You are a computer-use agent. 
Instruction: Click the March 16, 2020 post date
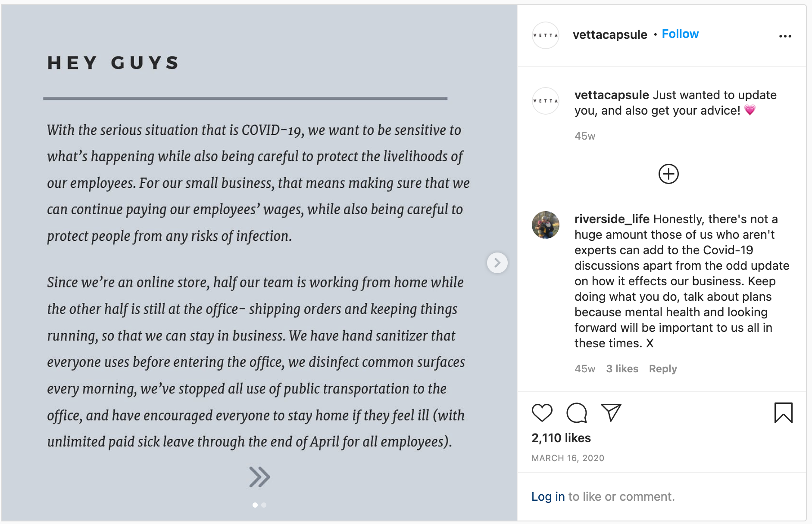[568, 458]
